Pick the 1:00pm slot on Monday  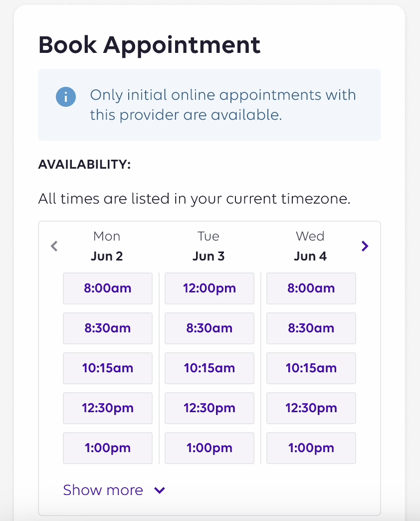[108, 448]
